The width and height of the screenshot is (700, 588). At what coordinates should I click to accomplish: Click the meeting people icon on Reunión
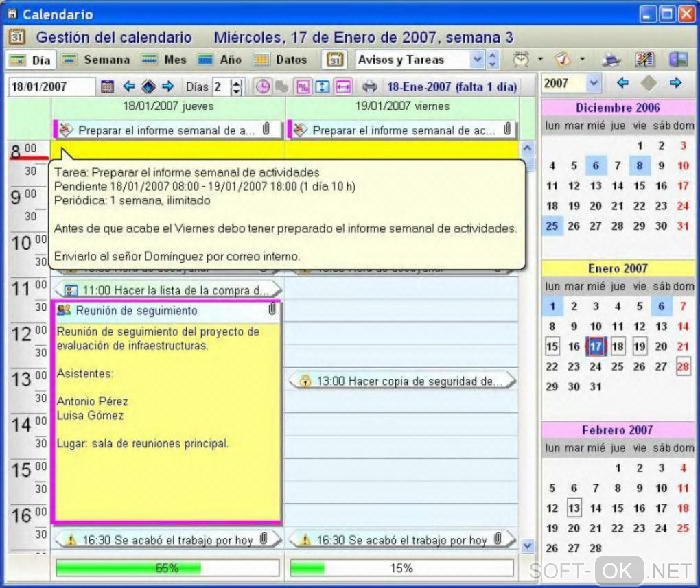65,310
